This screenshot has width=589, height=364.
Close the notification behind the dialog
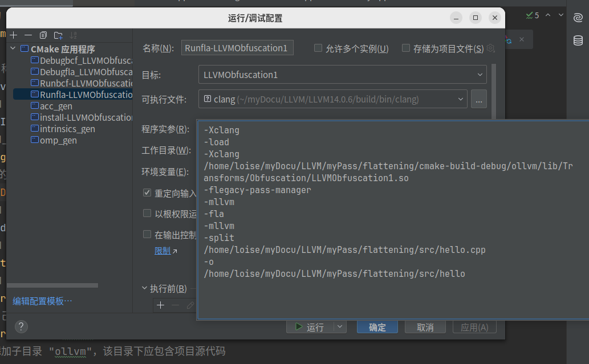tap(522, 39)
